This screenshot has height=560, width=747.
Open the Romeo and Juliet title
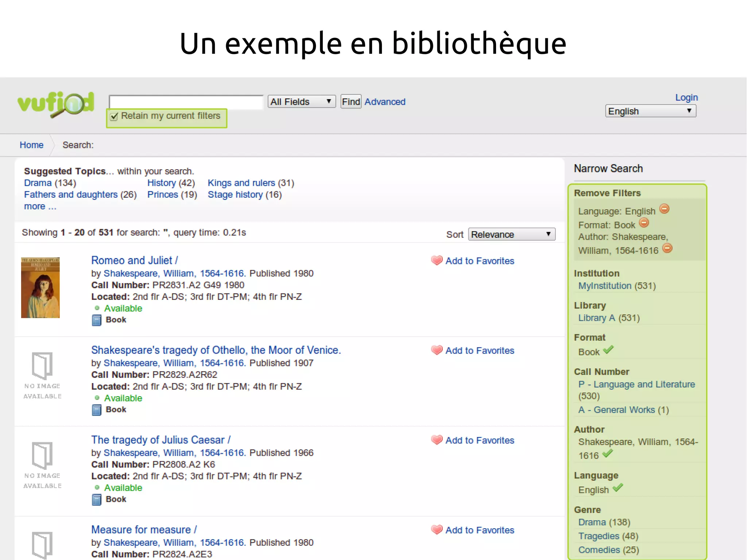(x=135, y=260)
